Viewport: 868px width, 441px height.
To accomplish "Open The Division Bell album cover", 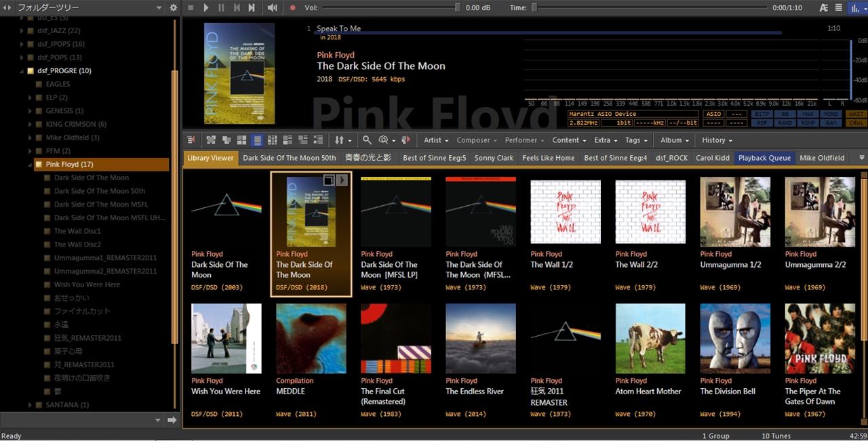I will pos(735,338).
